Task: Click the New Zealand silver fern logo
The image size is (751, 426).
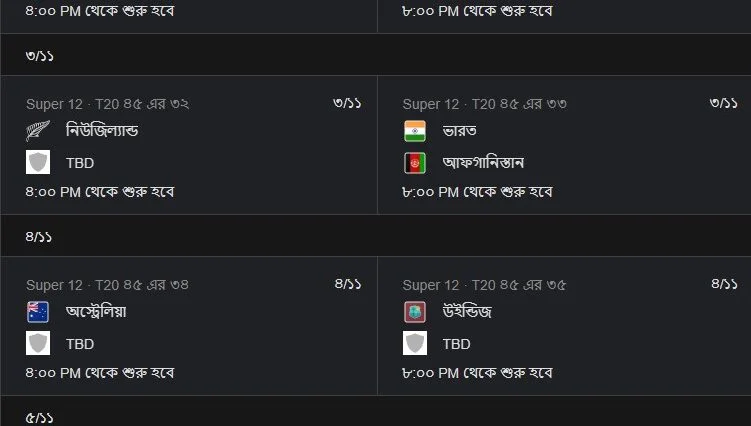Action: 38,131
